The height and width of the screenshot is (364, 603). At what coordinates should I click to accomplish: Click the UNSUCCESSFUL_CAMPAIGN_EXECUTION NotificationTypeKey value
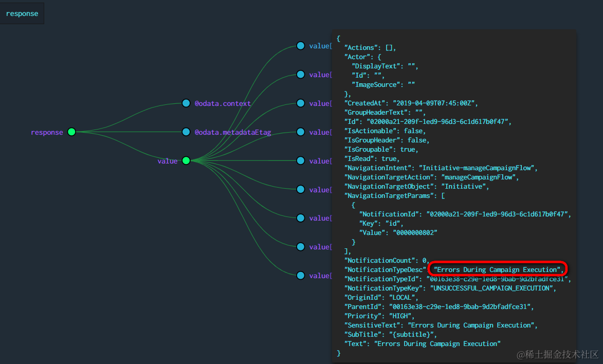tap(492, 288)
